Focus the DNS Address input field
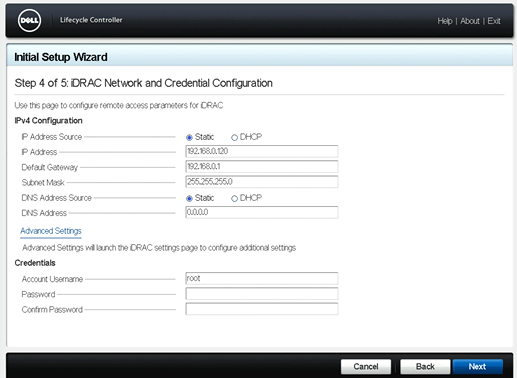This screenshot has height=378, width=517. 262,212
